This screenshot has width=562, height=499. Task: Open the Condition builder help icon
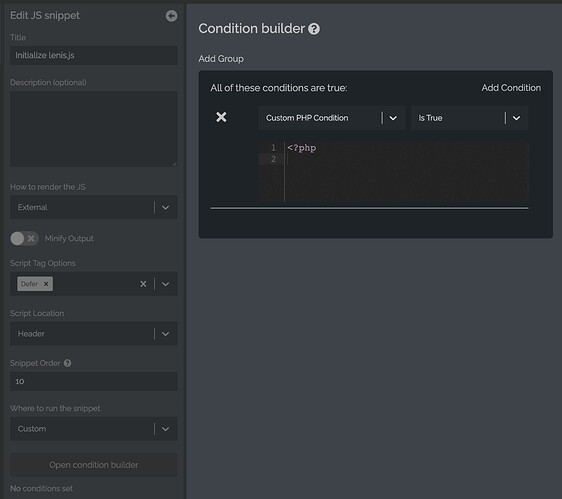coord(314,29)
